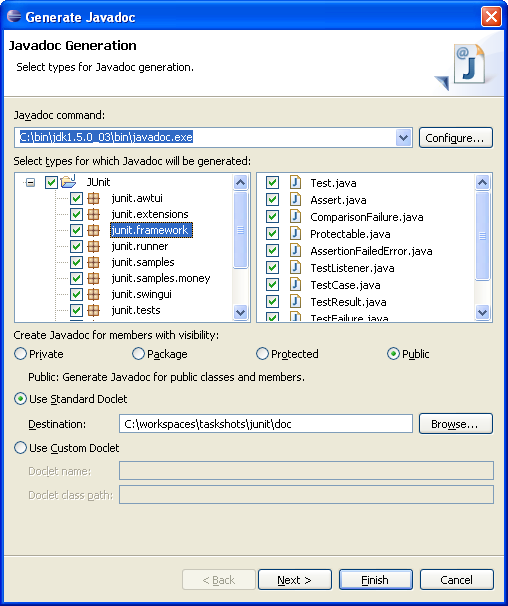Click up arrow of package tree scrollbar
508x606 pixels.
pos(240,182)
